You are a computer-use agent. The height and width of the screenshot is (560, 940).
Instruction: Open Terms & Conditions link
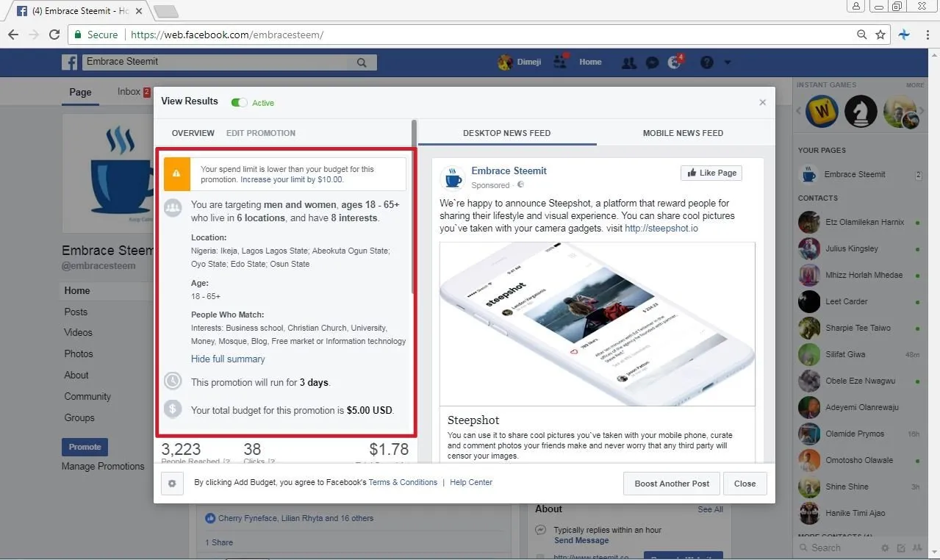(403, 483)
